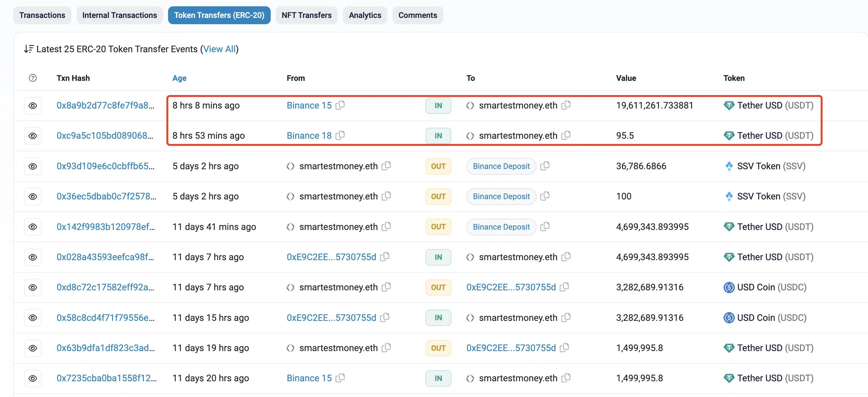Click the help question mark icon in header
Screen dimensions: 868x397
pyautogui.click(x=33, y=78)
